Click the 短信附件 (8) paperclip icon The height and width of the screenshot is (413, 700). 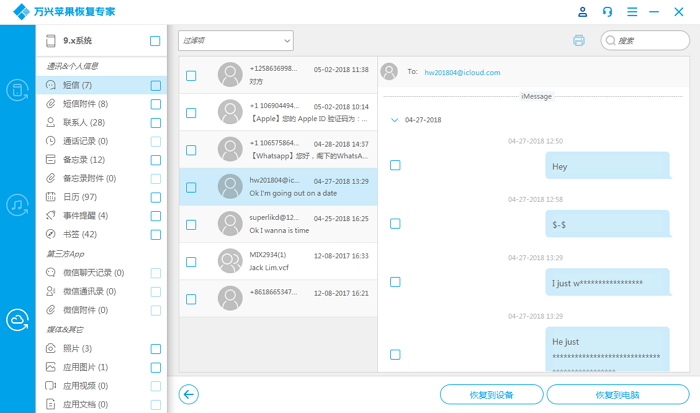coord(51,104)
